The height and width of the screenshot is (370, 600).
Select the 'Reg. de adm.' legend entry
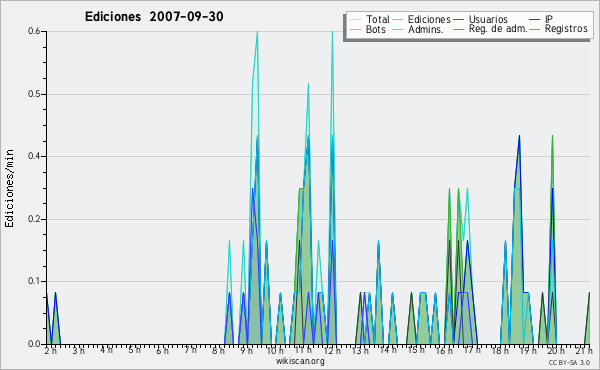click(498, 29)
